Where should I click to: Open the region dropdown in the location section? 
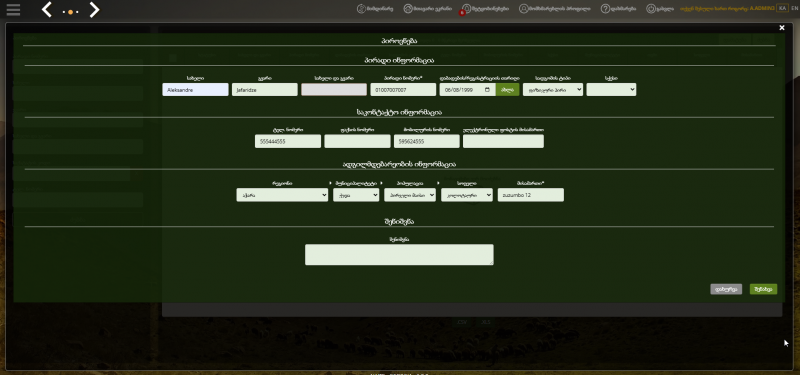282,195
